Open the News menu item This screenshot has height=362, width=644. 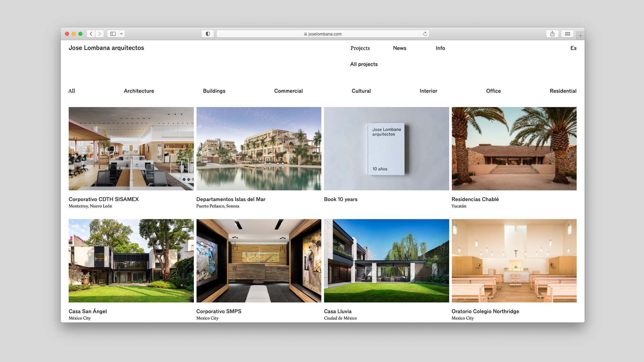(399, 48)
